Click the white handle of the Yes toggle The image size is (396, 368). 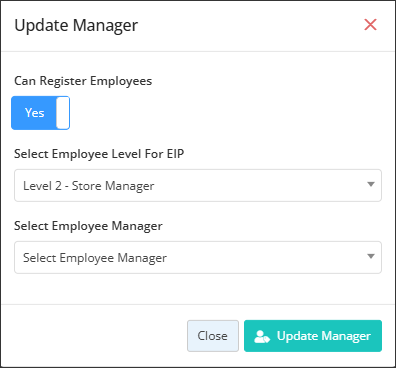(63, 113)
